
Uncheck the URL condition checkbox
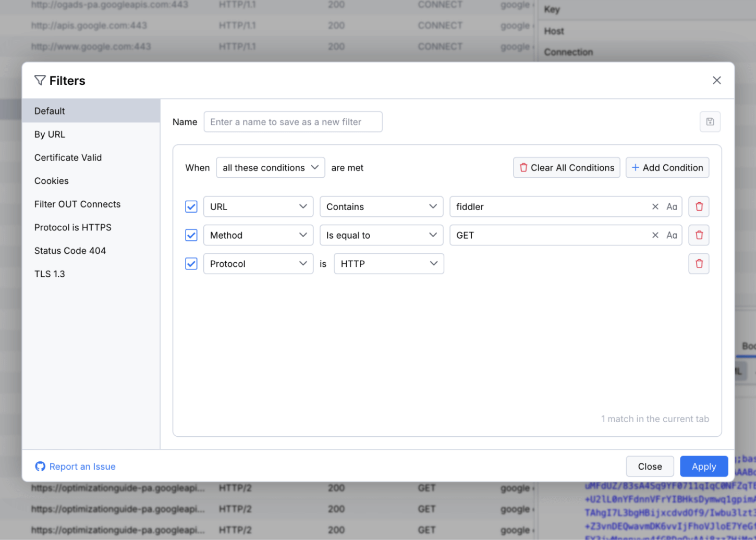pyautogui.click(x=191, y=207)
